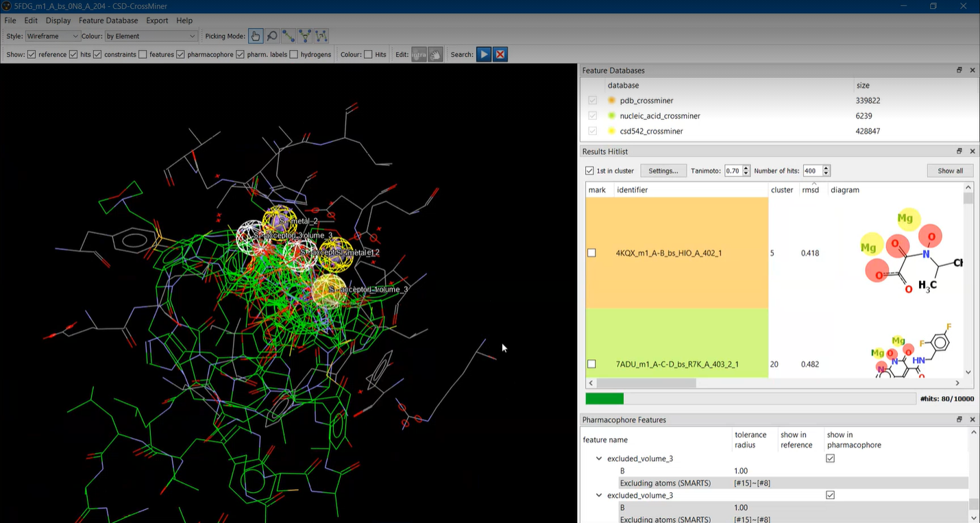Open the Feature Database menu

(108, 21)
